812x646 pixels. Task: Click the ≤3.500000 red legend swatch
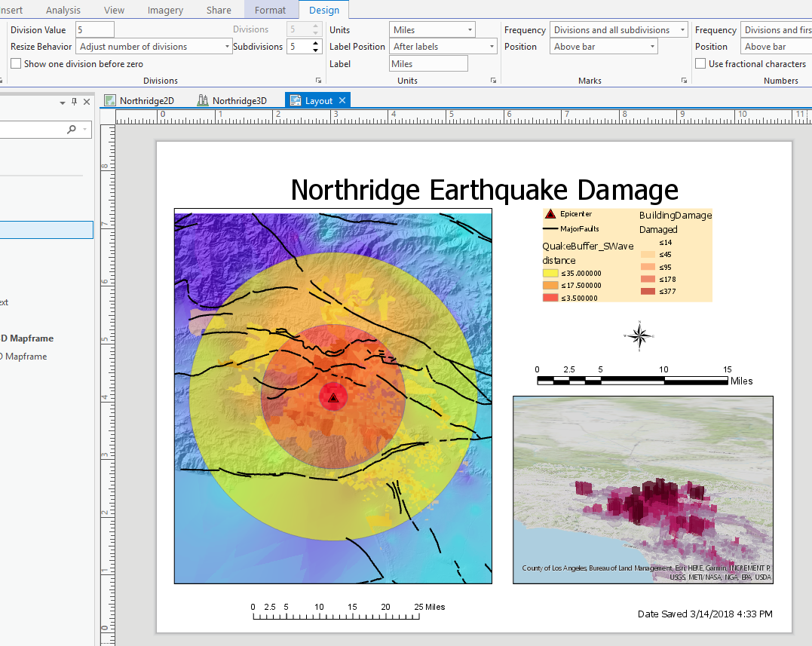(x=550, y=298)
